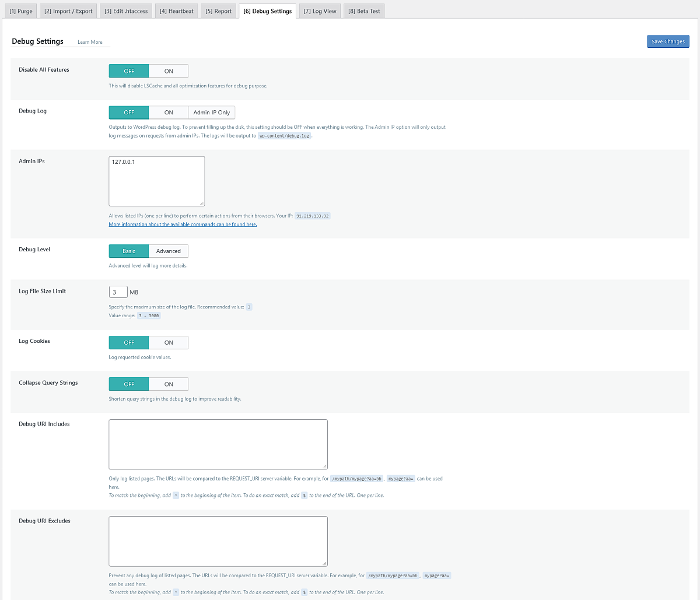The height and width of the screenshot is (600, 700).
Task: Switch to the [1] Purge tab
Action: [x=21, y=11]
